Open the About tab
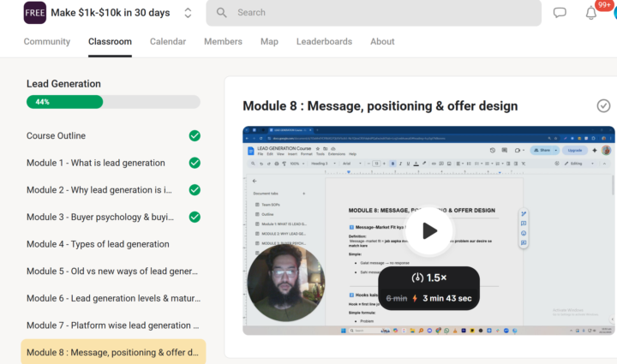Image resolution: width=617 pixels, height=364 pixels. tap(382, 42)
